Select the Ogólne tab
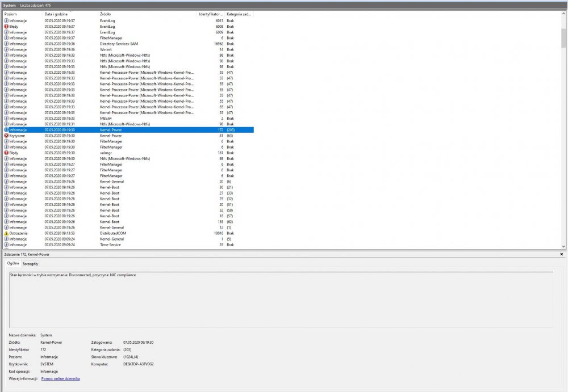 tap(12, 264)
